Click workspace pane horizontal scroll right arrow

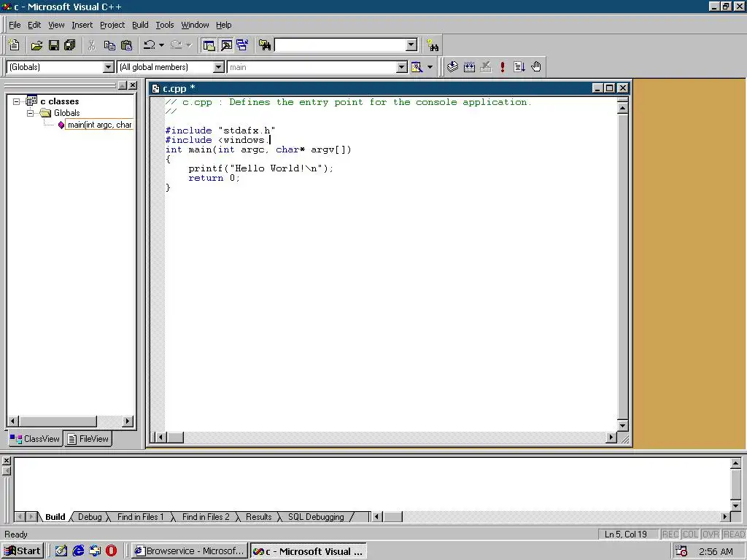click(x=127, y=421)
